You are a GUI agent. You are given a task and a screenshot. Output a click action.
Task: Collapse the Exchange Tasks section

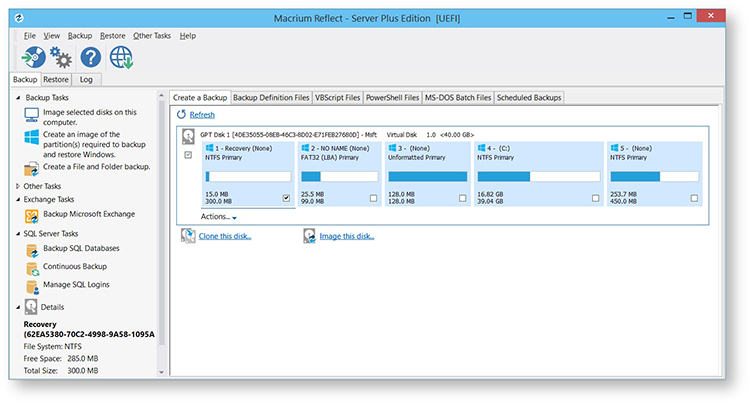pos(18,199)
